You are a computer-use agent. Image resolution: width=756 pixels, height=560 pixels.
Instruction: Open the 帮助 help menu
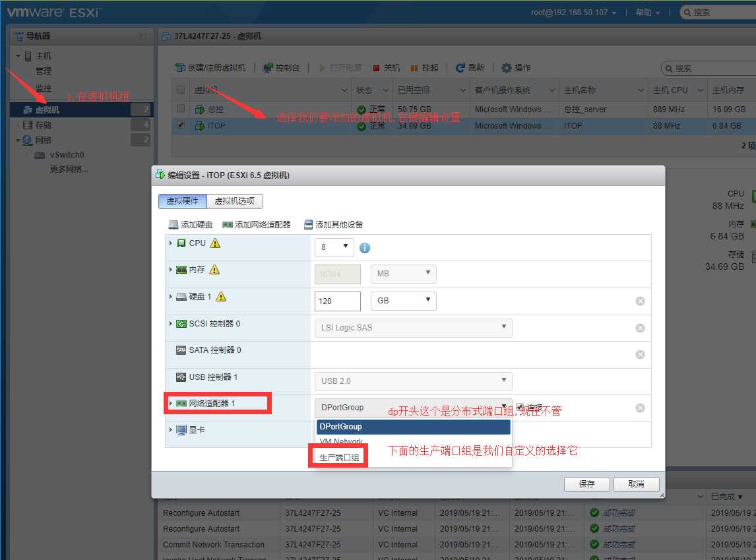pyautogui.click(x=648, y=13)
